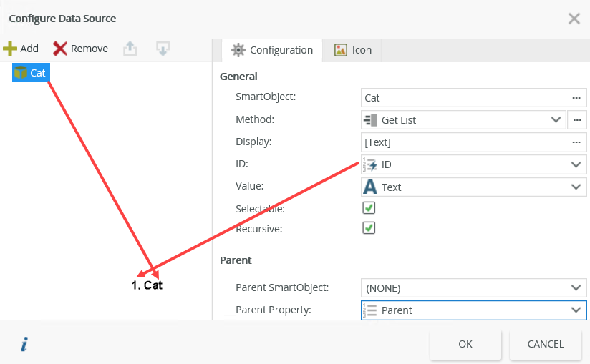The width and height of the screenshot is (590, 364).
Task: Open SmartObject ellipsis browse button
Action: tap(576, 97)
